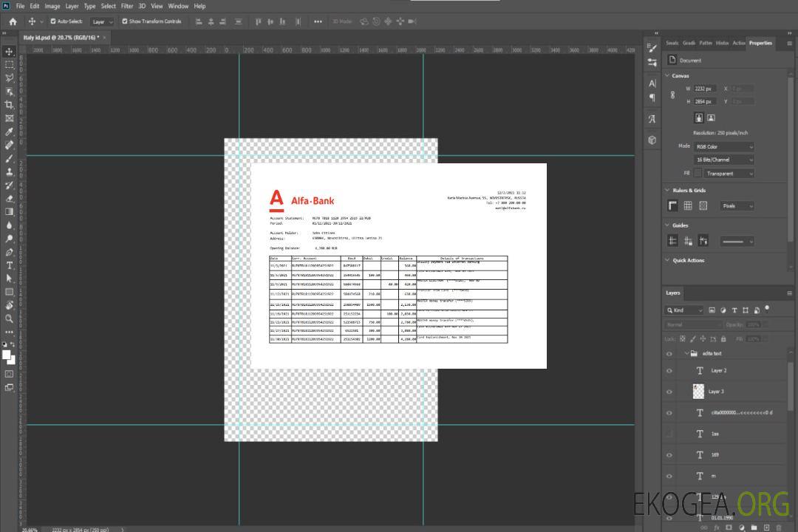Screen dimensions: 798x532
Task: Collapse the Quick Actions section header
Action: pyautogui.click(x=668, y=261)
